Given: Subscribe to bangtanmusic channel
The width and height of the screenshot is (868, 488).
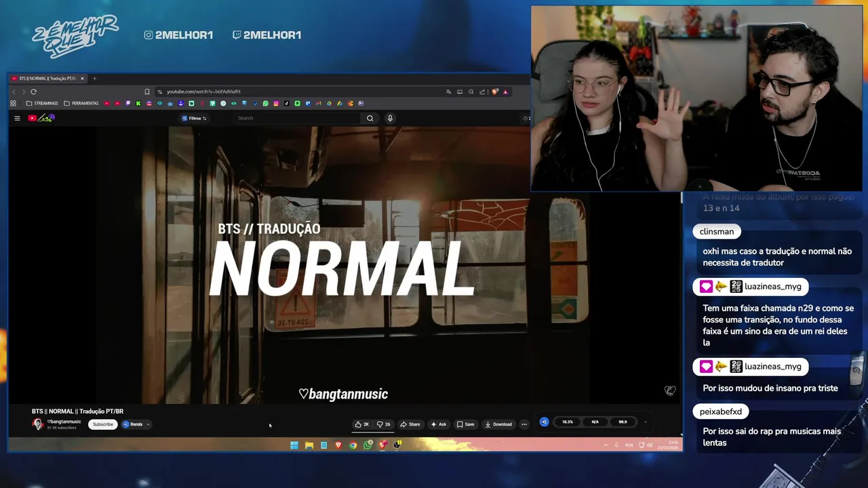Looking at the screenshot, I should (x=103, y=424).
